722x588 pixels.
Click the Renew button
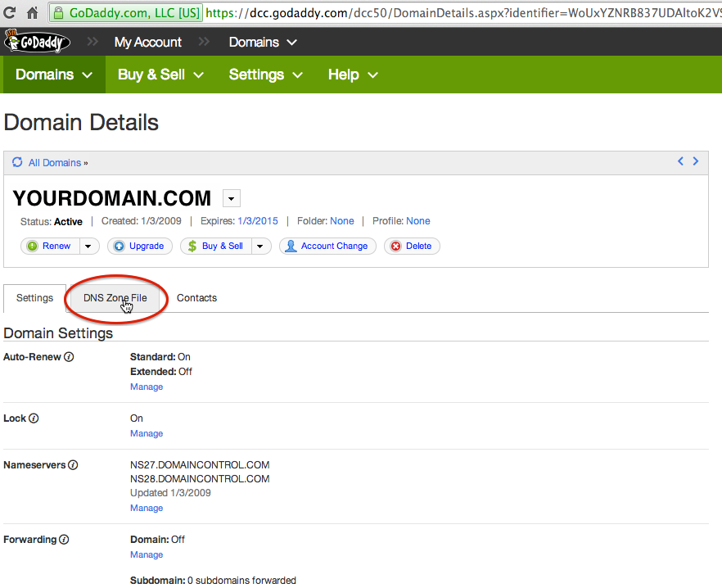51,246
